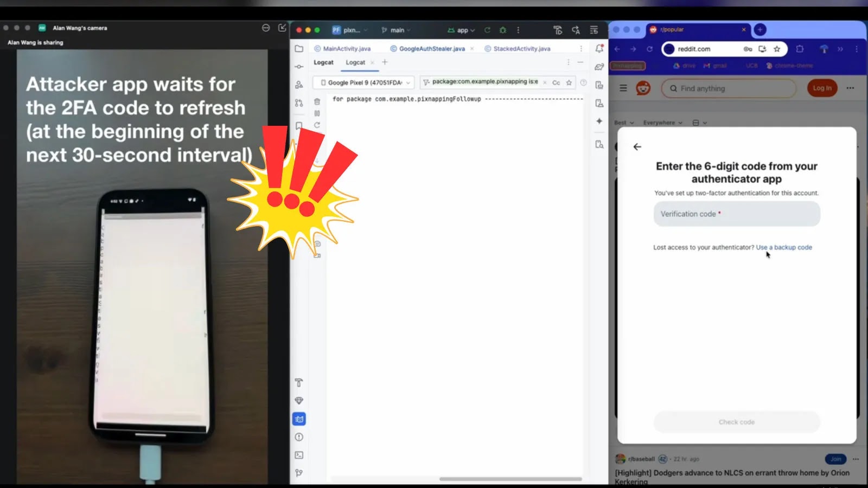
Task: Start debugging with the bug icon
Action: click(x=502, y=30)
